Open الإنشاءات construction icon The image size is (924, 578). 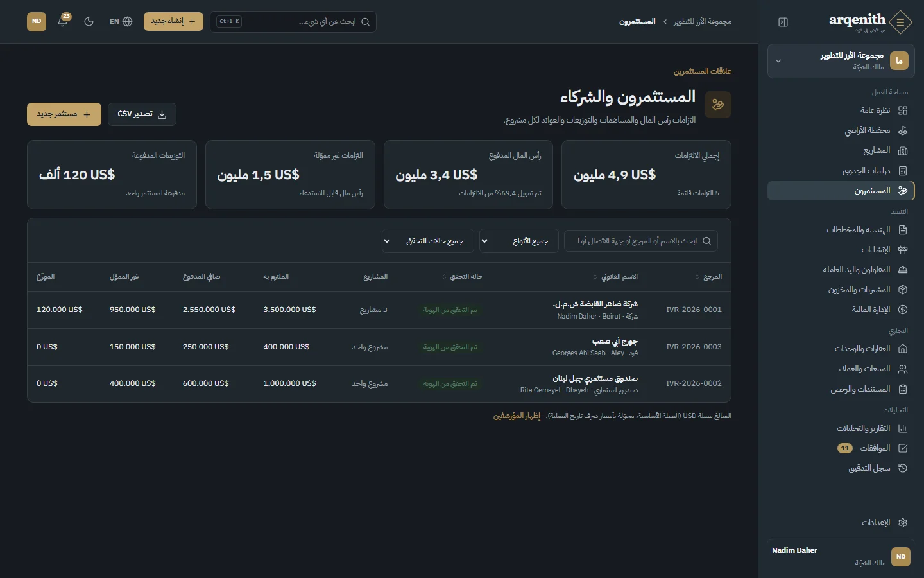click(903, 250)
